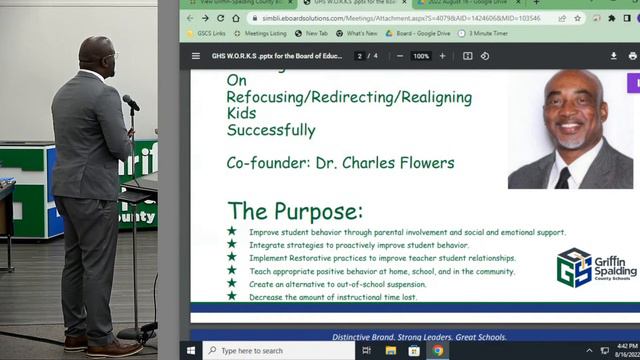Click the Fit to page icon
This screenshot has height=360, width=640.
point(468,56)
